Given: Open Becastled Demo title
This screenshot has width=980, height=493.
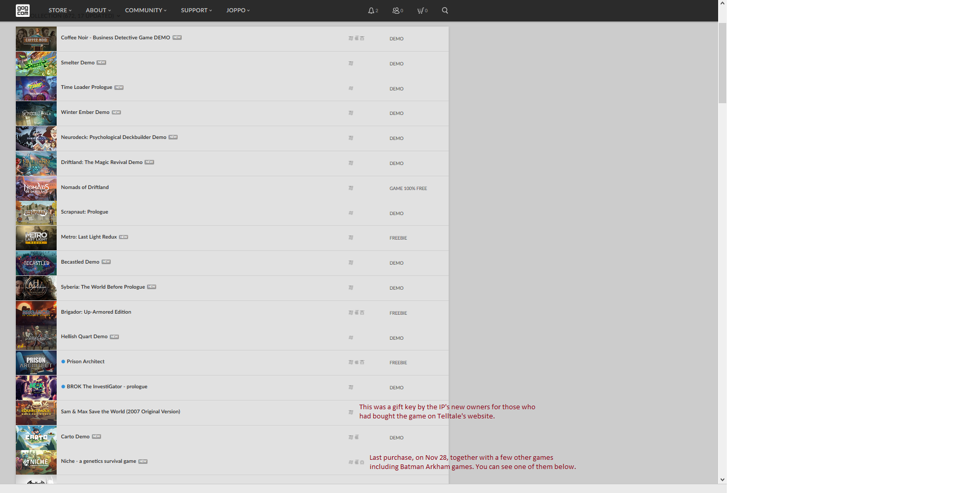Looking at the screenshot, I should click(x=80, y=262).
